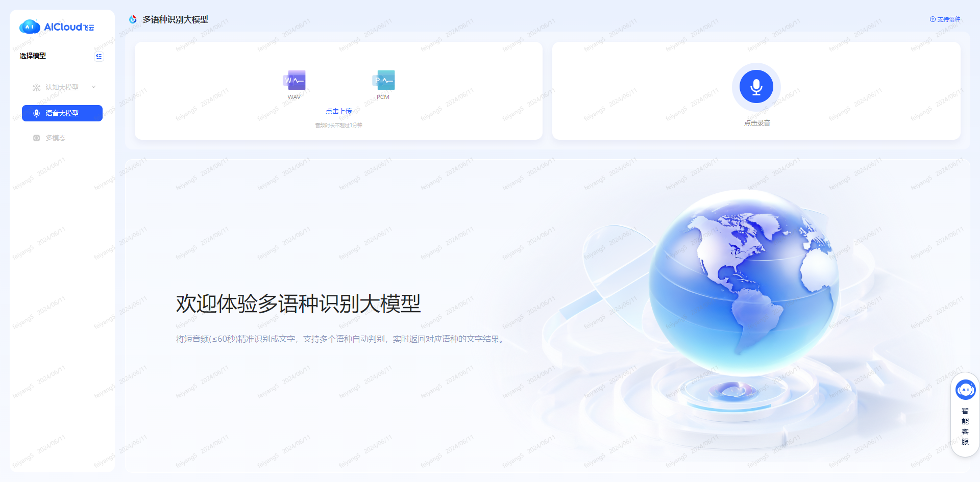Click the 多模态 sidebar icon
Viewport: 980px width, 482px height.
coord(36,138)
